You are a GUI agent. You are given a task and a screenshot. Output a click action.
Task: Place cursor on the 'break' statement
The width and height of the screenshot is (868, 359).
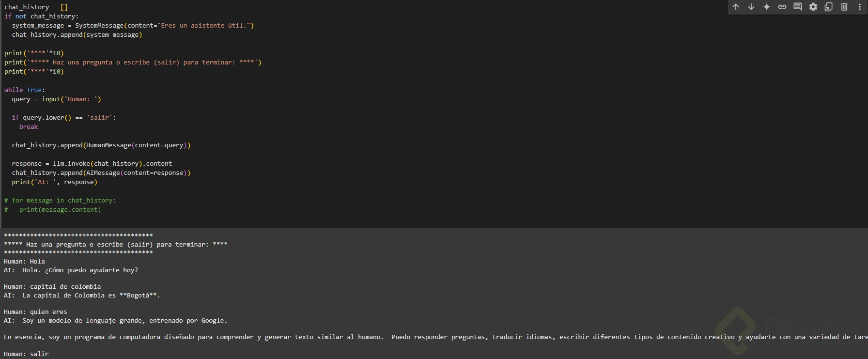(x=29, y=127)
